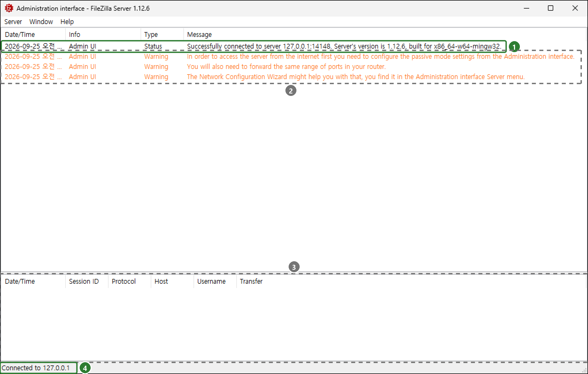
Task: Select the 'Network Configuration Wizard' warning message
Action: coord(356,77)
